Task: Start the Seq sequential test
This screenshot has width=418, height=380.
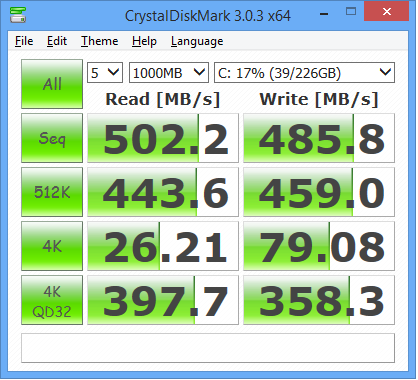Action: click(x=52, y=138)
